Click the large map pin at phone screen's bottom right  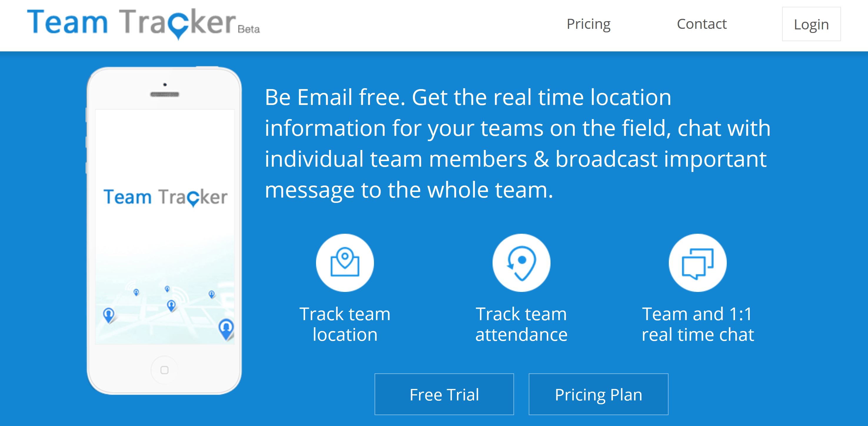[226, 329]
